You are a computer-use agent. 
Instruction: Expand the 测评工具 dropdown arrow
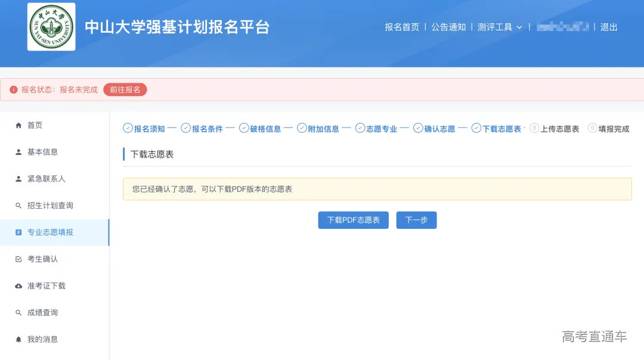point(519,27)
